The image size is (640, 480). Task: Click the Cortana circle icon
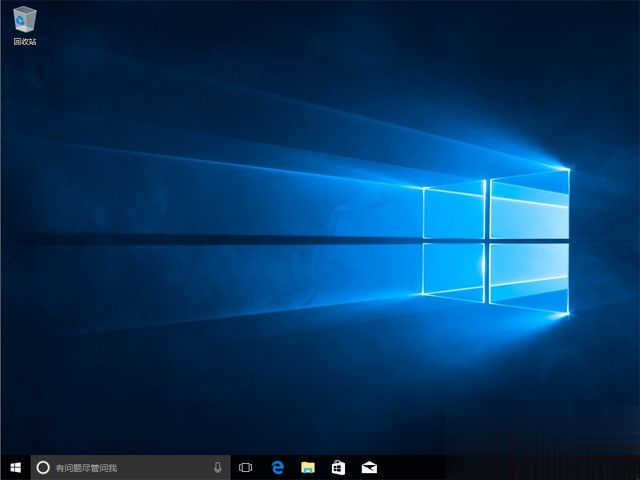(43, 467)
